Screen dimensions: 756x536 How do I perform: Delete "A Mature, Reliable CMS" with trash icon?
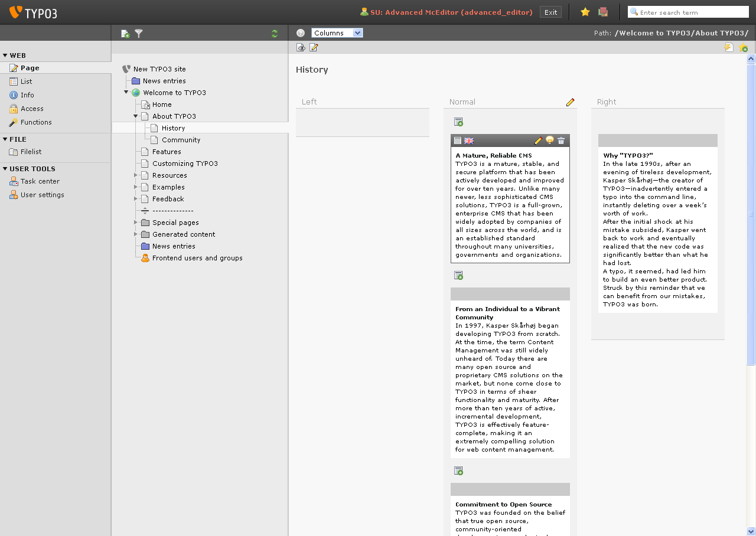(x=561, y=140)
